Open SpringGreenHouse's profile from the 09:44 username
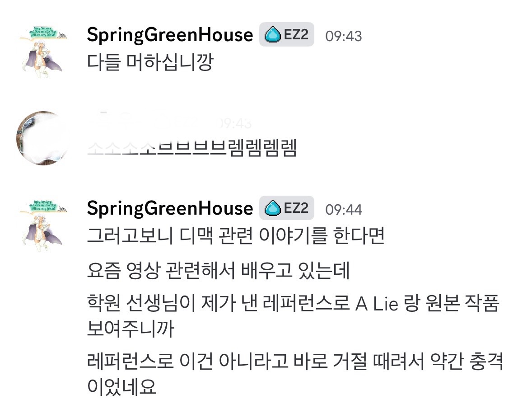 coord(170,209)
